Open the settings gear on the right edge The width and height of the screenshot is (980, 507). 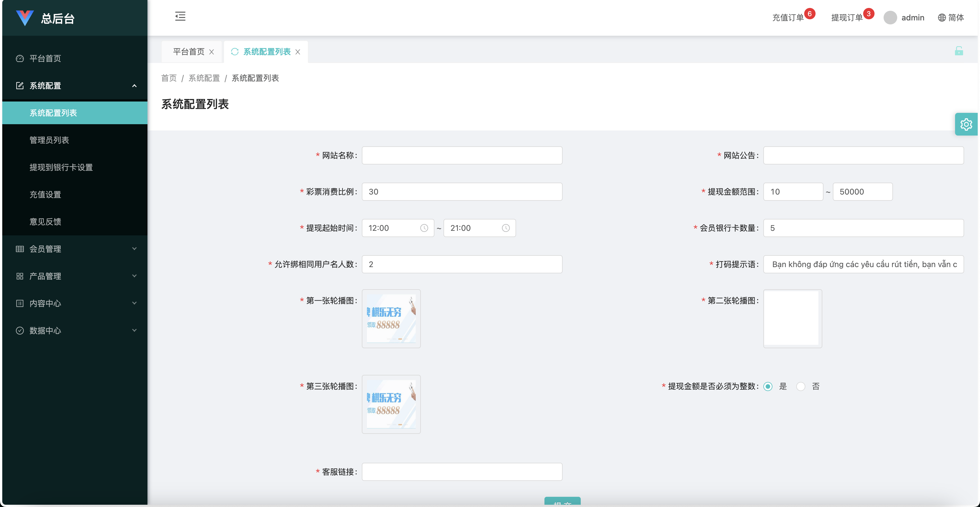pos(966,124)
